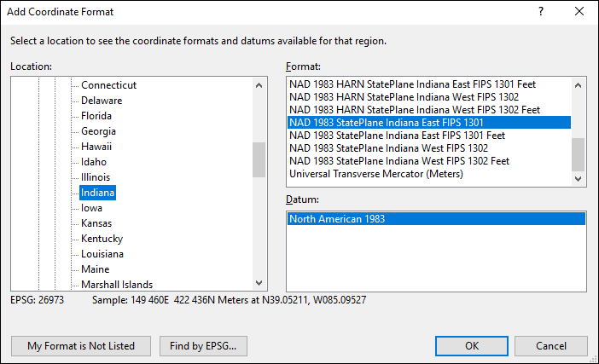Click My Format is Not Listed button

coord(81,346)
